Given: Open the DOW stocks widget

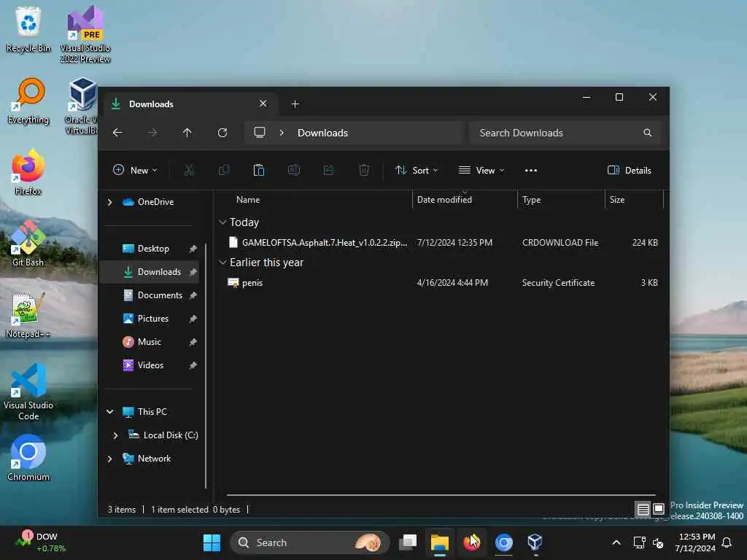Looking at the screenshot, I should pos(39,542).
